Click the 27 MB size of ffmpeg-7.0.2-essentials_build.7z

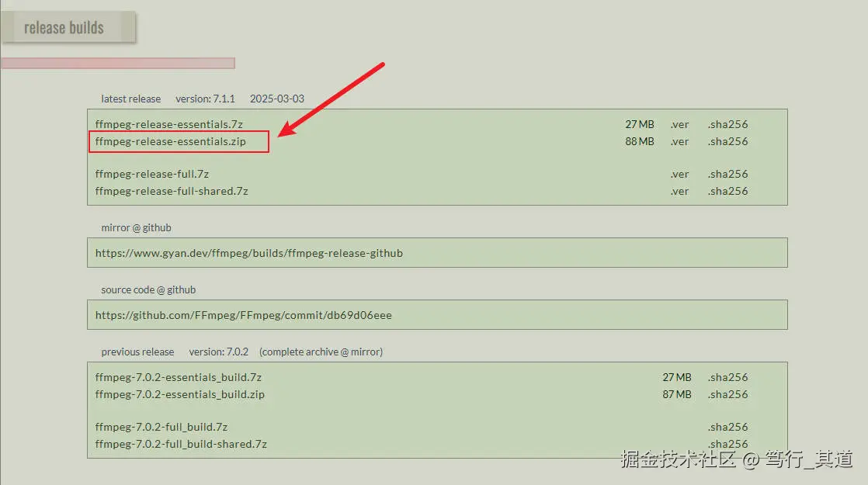coord(677,377)
